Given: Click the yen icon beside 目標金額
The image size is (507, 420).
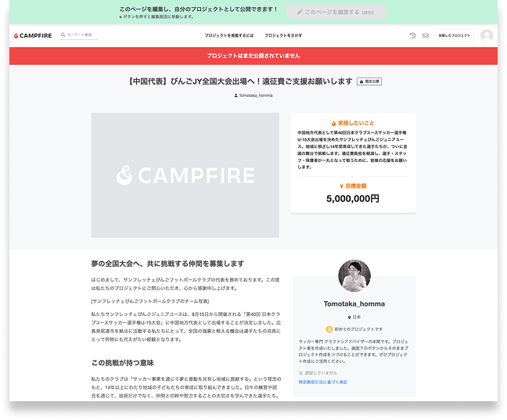Looking at the screenshot, I should point(342,186).
